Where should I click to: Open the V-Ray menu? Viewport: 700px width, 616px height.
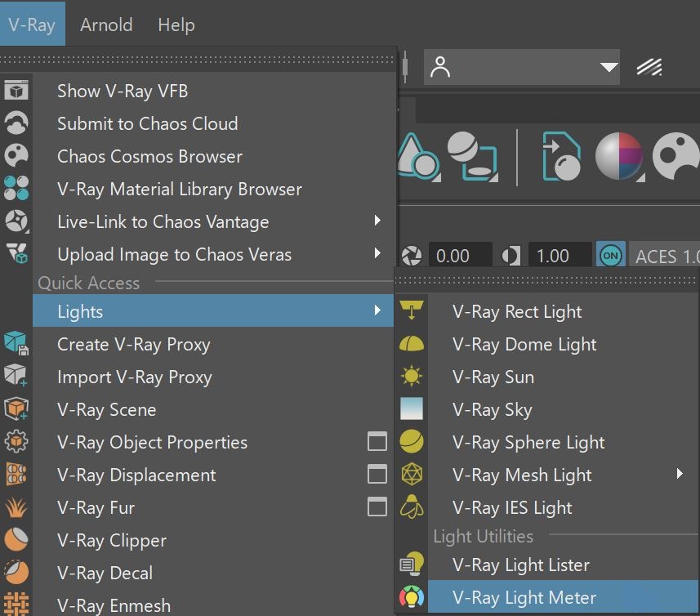(32, 25)
